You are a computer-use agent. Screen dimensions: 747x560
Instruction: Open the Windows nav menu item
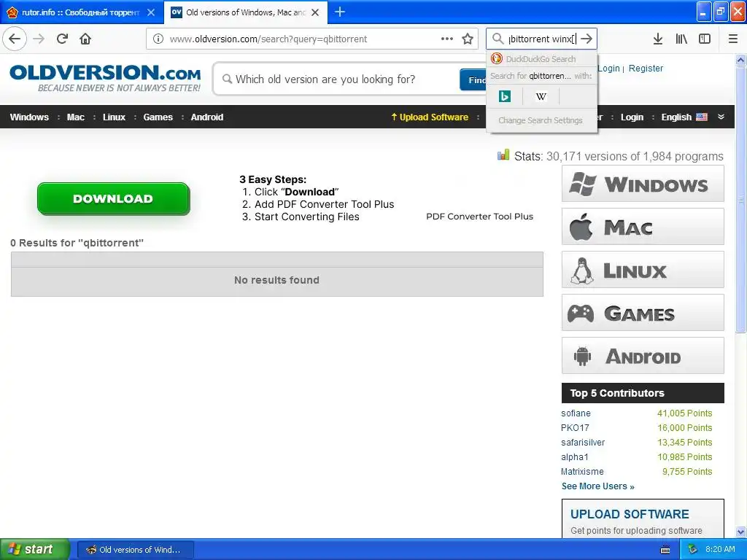[x=29, y=117]
